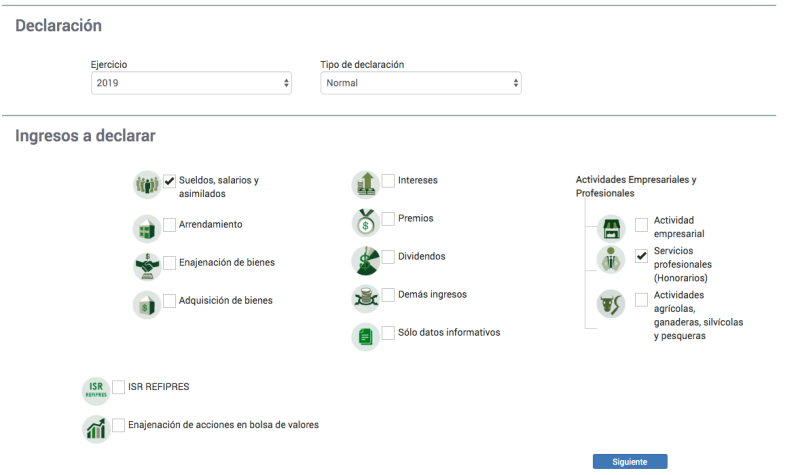Viewport: 800px width, 475px height.
Task: Click the Demás ingresos label text
Action: coord(433,294)
